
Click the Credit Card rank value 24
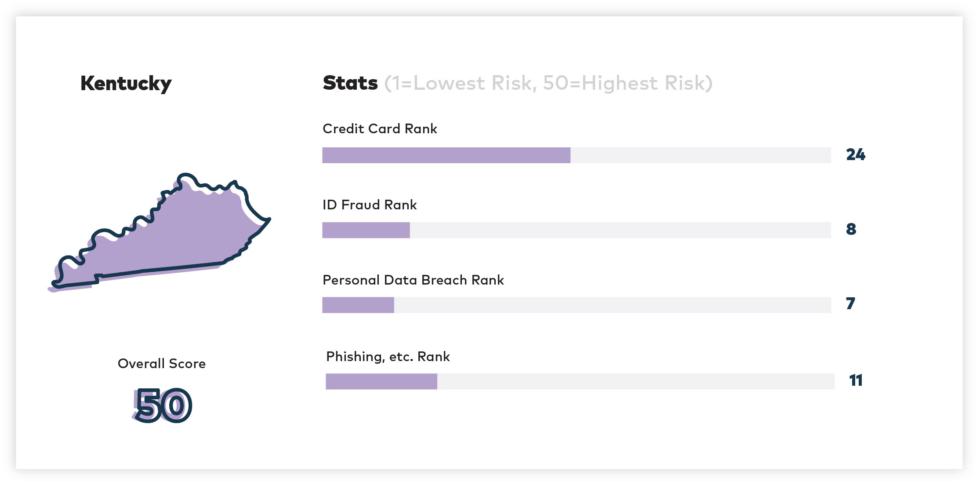click(855, 155)
